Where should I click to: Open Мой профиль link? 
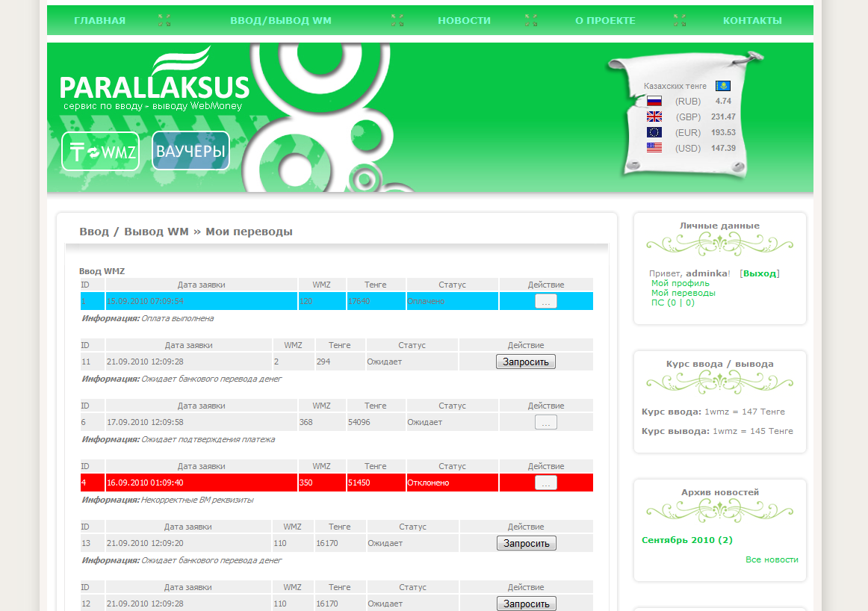681,283
